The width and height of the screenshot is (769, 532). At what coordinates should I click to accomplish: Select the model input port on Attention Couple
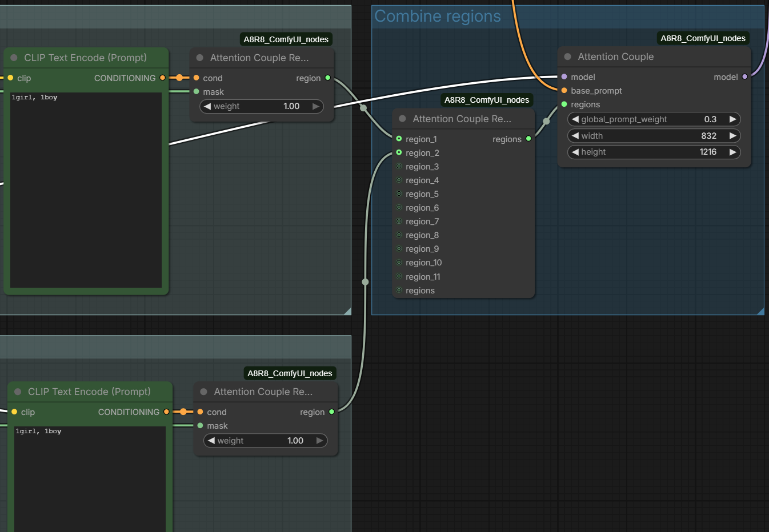coord(564,76)
